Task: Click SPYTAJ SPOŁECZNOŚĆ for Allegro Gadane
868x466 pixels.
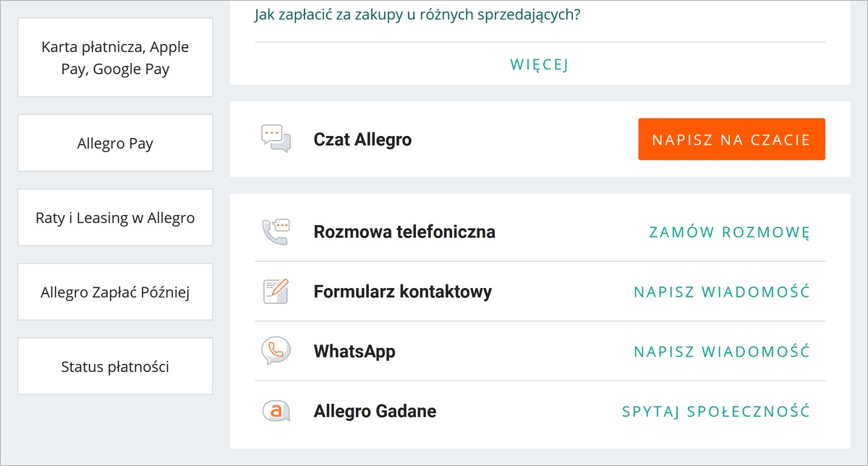Action: [x=716, y=412]
